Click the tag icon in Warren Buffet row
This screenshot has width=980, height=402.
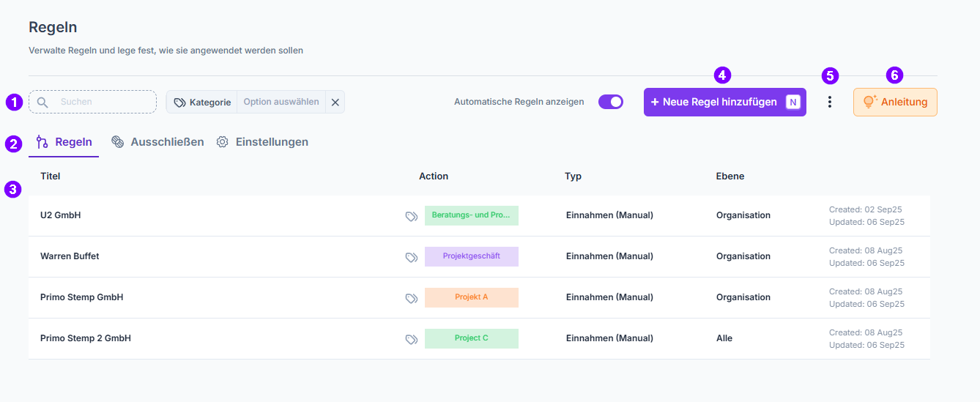[x=412, y=257]
